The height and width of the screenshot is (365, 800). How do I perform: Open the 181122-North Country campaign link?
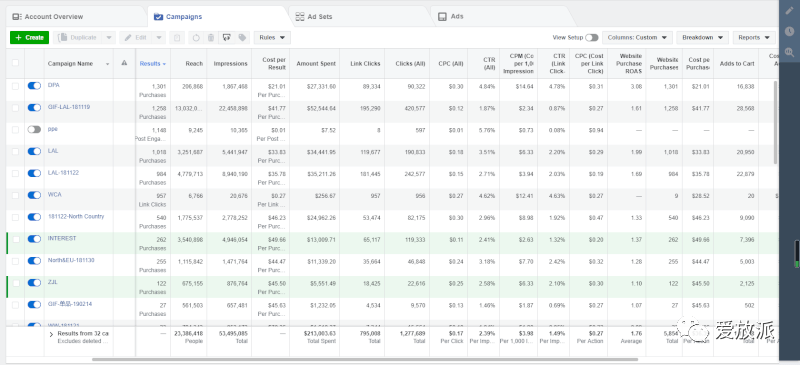[x=76, y=216]
